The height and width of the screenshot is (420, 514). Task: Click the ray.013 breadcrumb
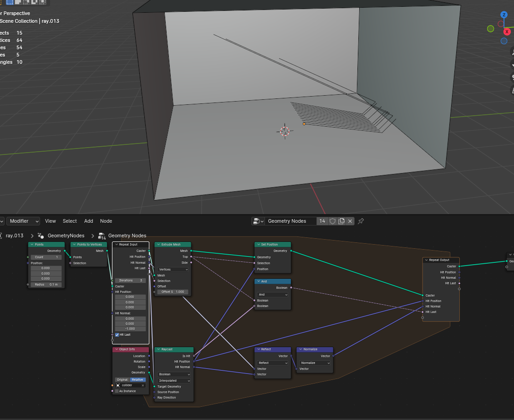coord(15,236)
